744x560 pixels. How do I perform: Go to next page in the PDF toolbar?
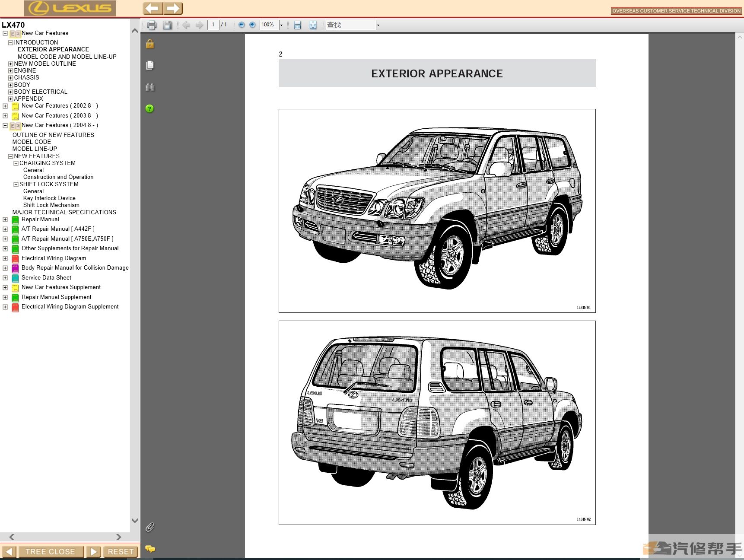[199, 25]
